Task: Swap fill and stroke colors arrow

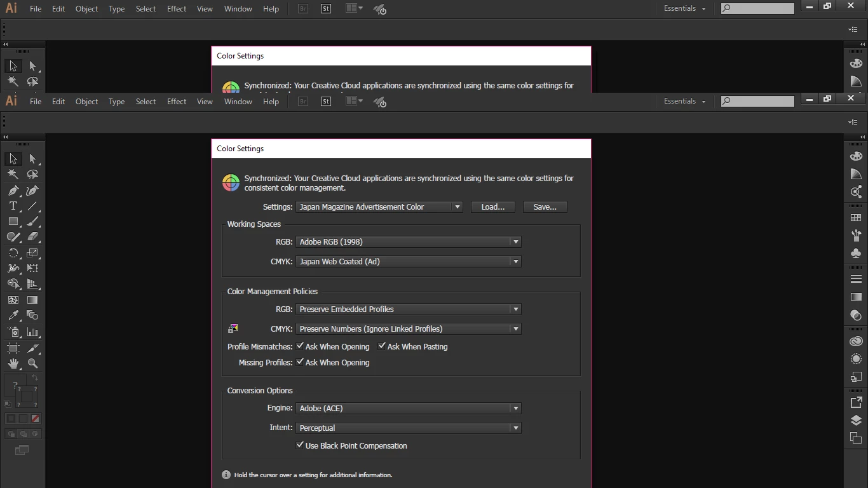Action: tap(35, 379)
